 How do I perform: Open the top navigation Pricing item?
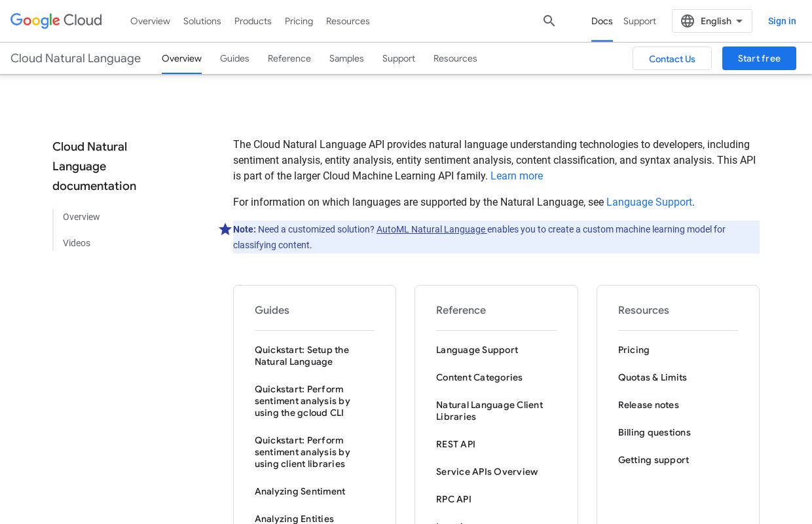(x=299, y=21)
